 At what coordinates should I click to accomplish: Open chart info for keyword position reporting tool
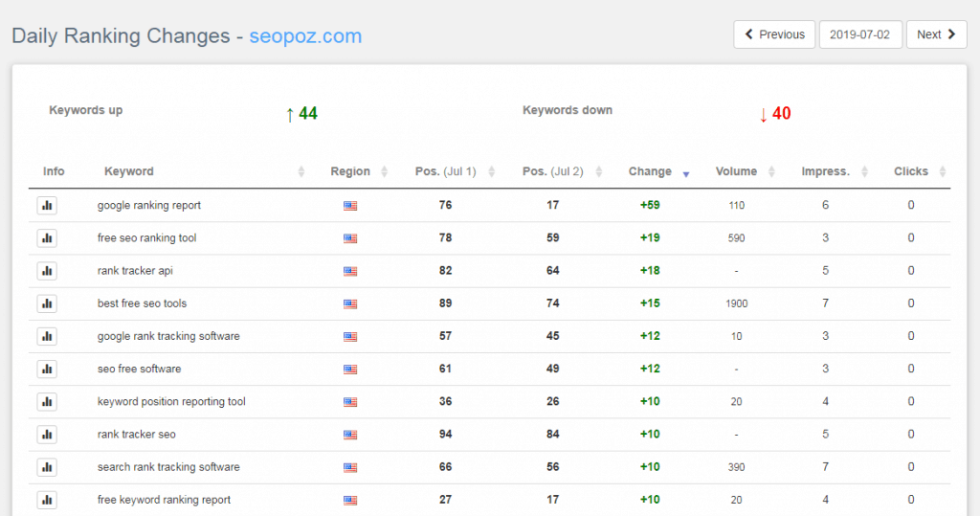click(47, 401)
